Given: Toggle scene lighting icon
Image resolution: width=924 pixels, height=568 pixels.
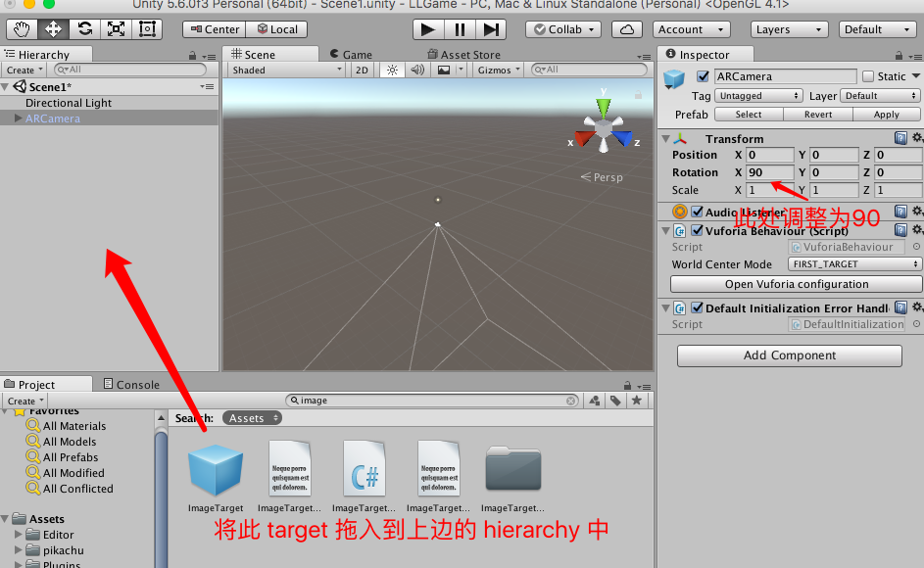Looking at the screenshot, I should click(392, 71).
